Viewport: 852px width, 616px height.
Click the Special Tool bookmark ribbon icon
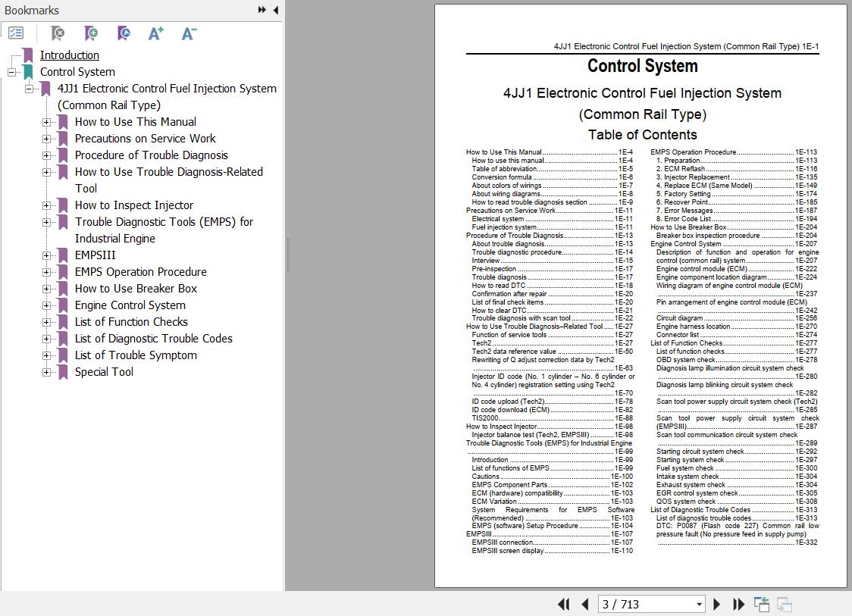click(62, 372)
